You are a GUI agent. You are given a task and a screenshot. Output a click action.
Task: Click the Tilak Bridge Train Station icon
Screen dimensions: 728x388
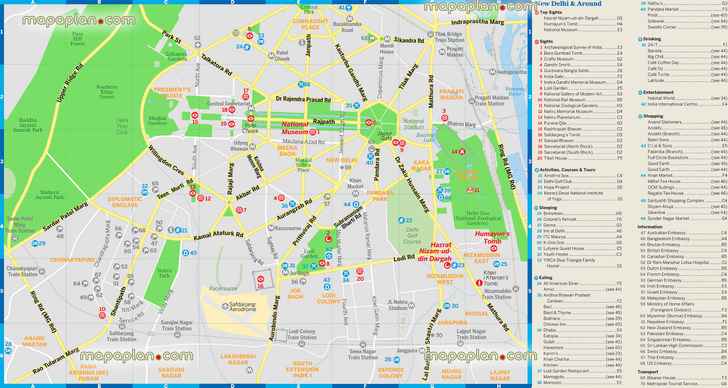[x=430, y=35]
